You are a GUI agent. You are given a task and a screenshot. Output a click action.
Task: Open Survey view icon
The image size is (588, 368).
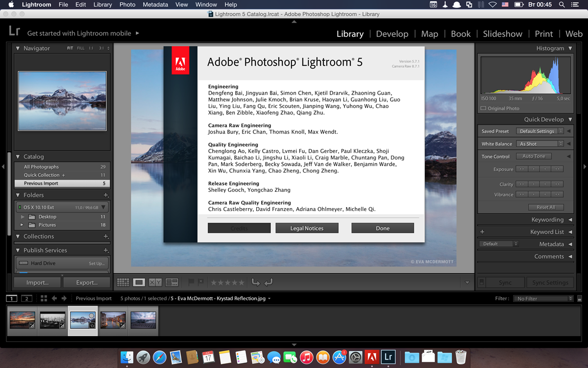[172, 282]
